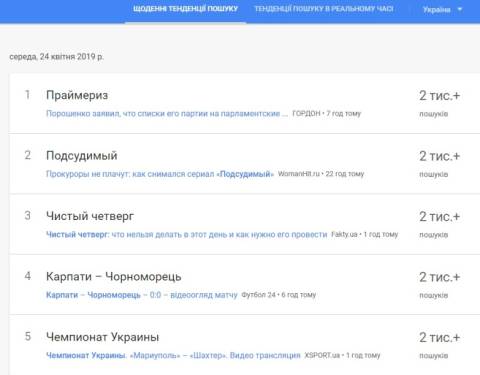Click the 2 тис.+ count for Подсудимый

tap(440, 156)
